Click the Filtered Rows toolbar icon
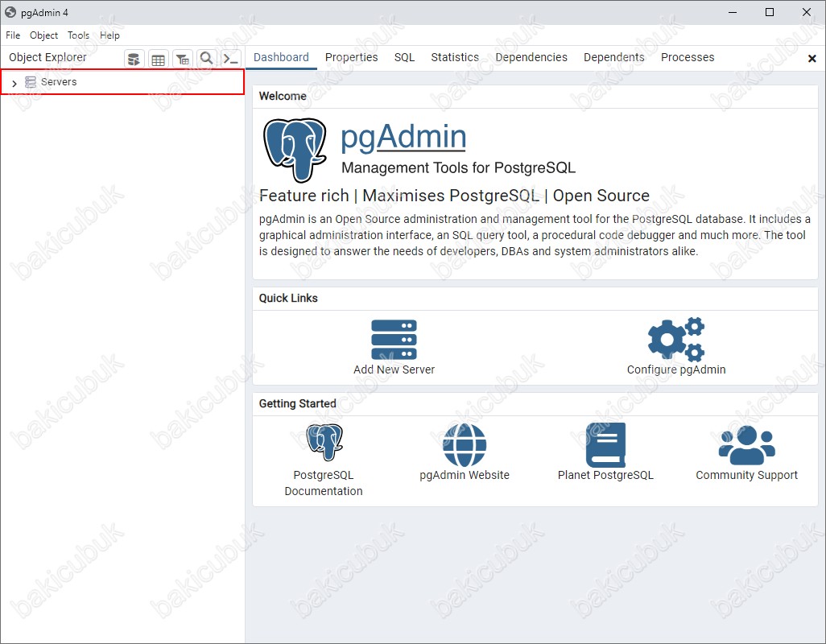 tap(183, 59)
